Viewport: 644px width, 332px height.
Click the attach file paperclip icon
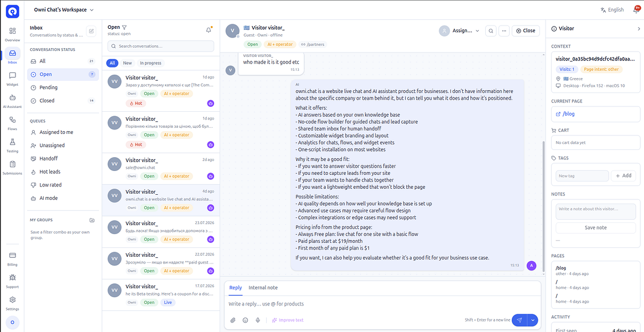[233, 320]
